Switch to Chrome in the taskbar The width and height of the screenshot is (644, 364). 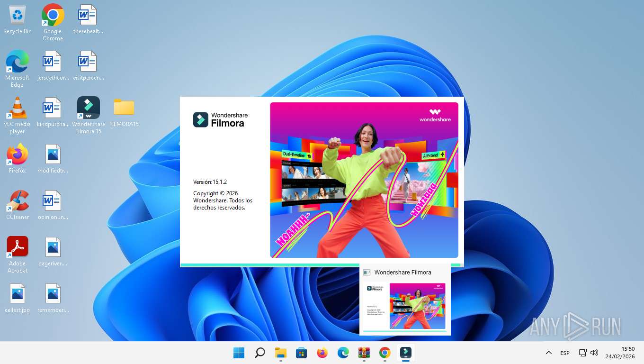385,353
